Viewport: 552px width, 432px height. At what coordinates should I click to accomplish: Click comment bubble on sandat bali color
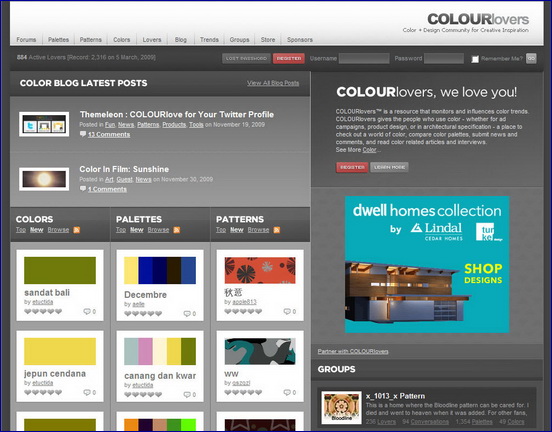(87, 311)
